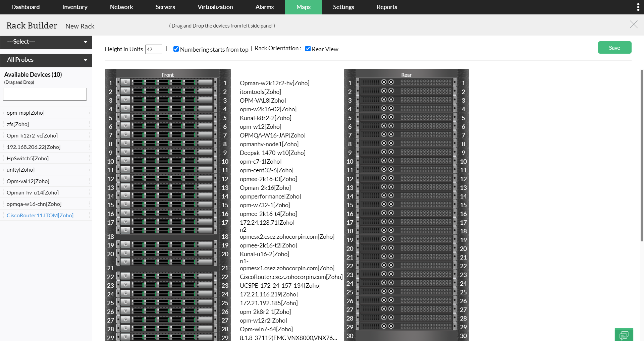The height and width of the screenshot is (341, 644).
Task: Click the front rack server in slot 1
Action: click(167, 82)
